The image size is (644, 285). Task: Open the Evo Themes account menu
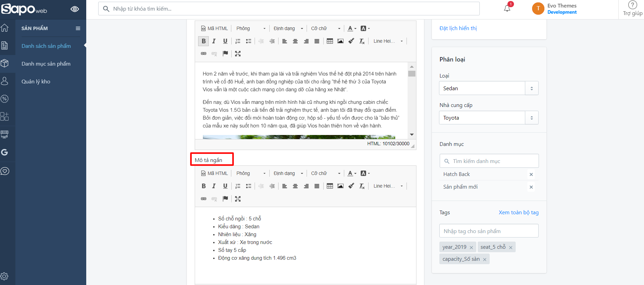click(554, 9)
